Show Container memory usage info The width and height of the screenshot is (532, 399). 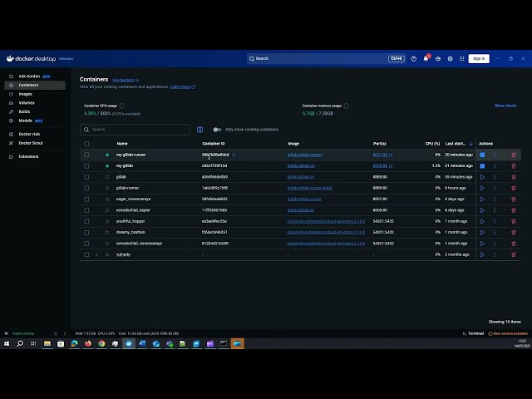coord(347,106)
